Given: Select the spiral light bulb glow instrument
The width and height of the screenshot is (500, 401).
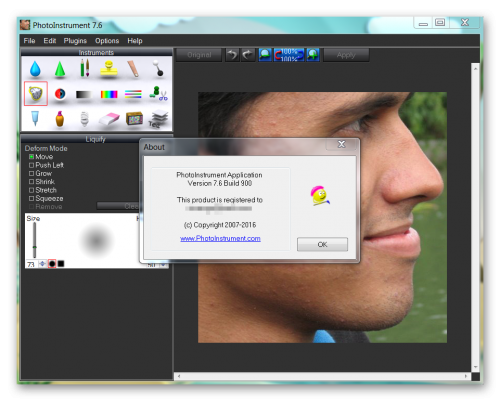Looking at the screenshot, I should pyautogui.click(x=85, y=119).
